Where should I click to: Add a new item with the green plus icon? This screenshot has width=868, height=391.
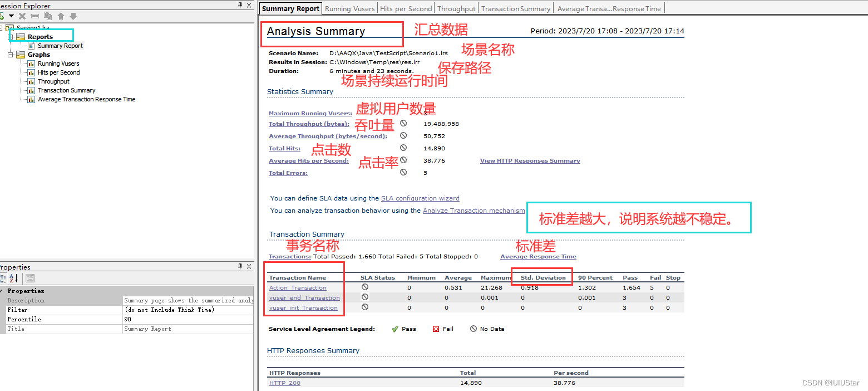[x=3, y=16]
